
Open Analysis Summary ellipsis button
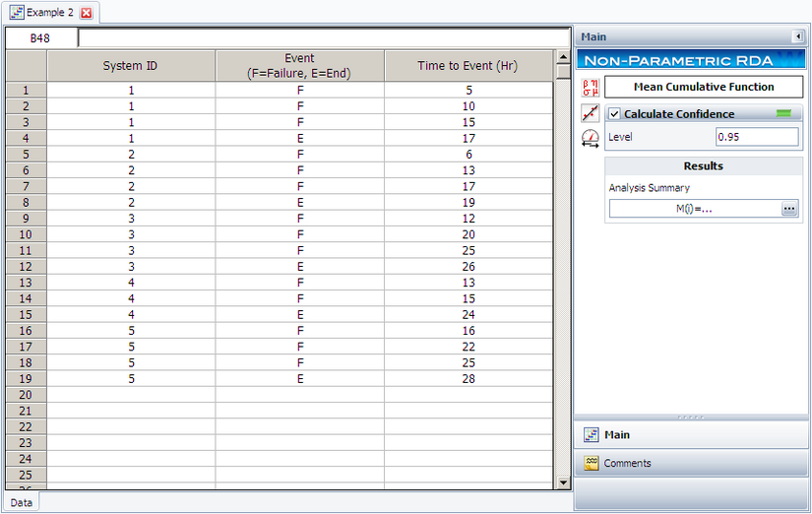[x=789, y=209]
